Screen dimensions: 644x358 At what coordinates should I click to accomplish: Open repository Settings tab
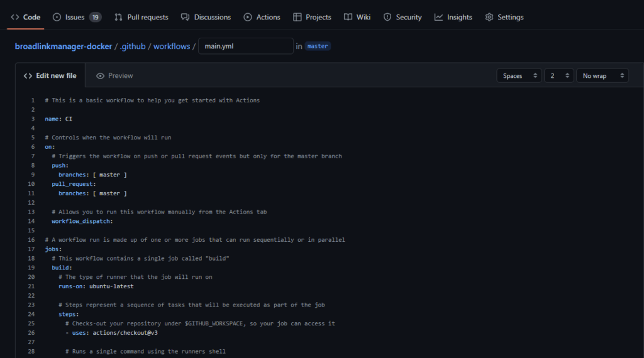(504, 17)
